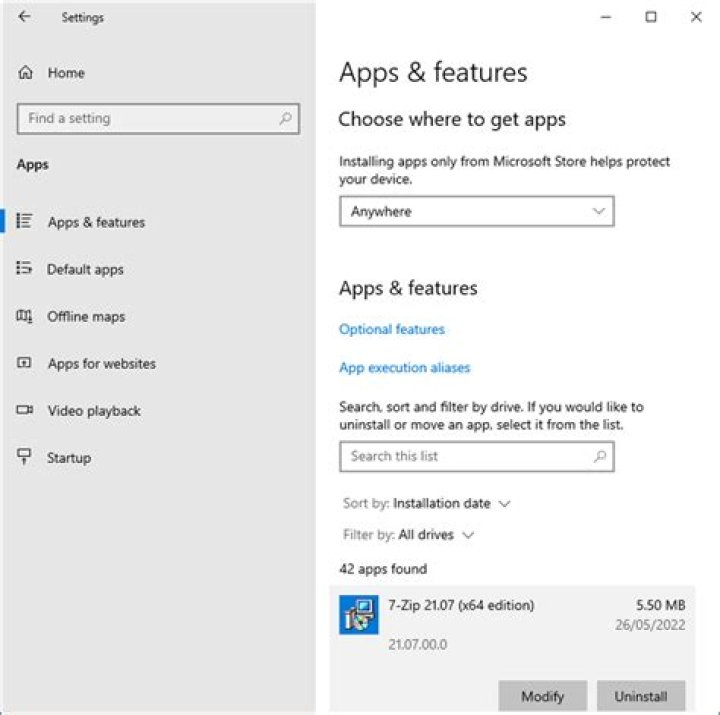Image resolution: width=720 pixels, height=715 pixels.
Task: Maximize the Settings window
Action: (651, 17)
